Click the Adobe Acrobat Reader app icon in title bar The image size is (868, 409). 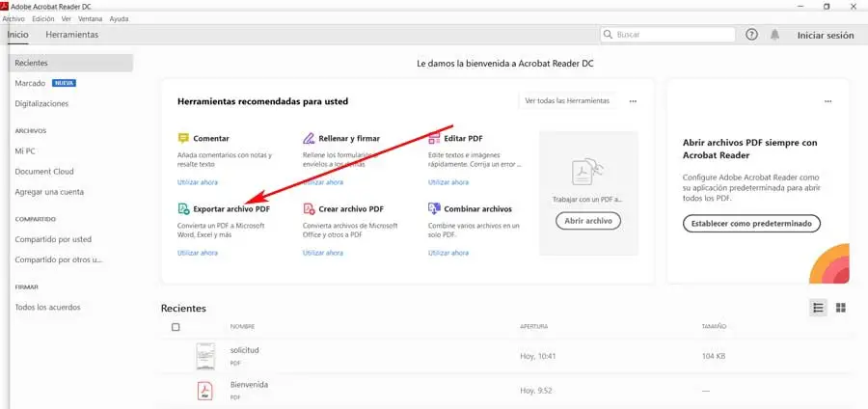click(5, 6)
